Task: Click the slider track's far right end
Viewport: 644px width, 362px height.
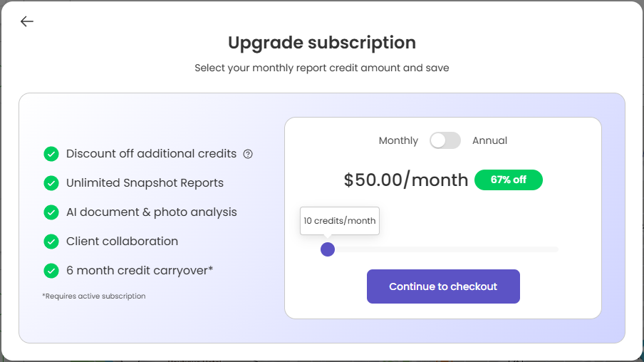Action: point(556,249)
